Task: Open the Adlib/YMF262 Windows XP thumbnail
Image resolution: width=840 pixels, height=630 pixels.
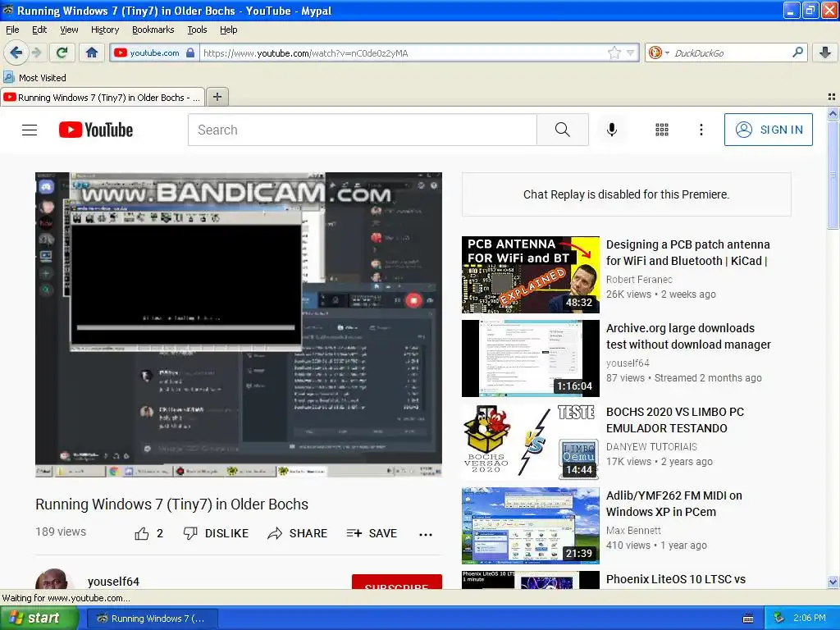Action: (531, 526)
